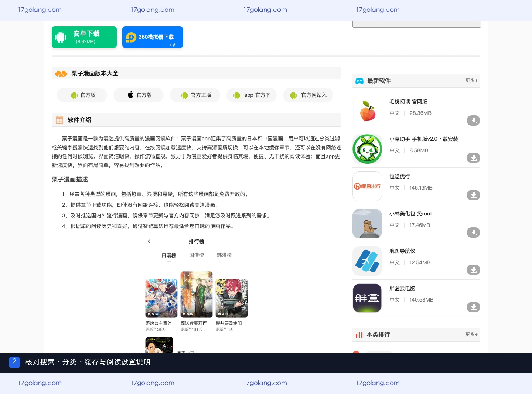This screenshot has height=394, width=532.
Task: Open the 小草助手 手机版v2.0下载安装 link
Action: click(424, 139)
